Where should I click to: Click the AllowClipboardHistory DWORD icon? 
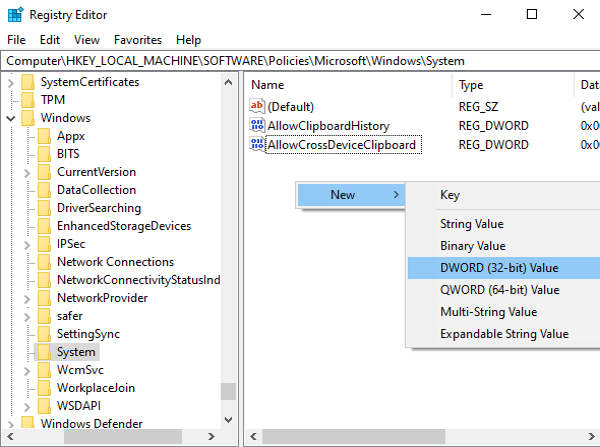257,125
